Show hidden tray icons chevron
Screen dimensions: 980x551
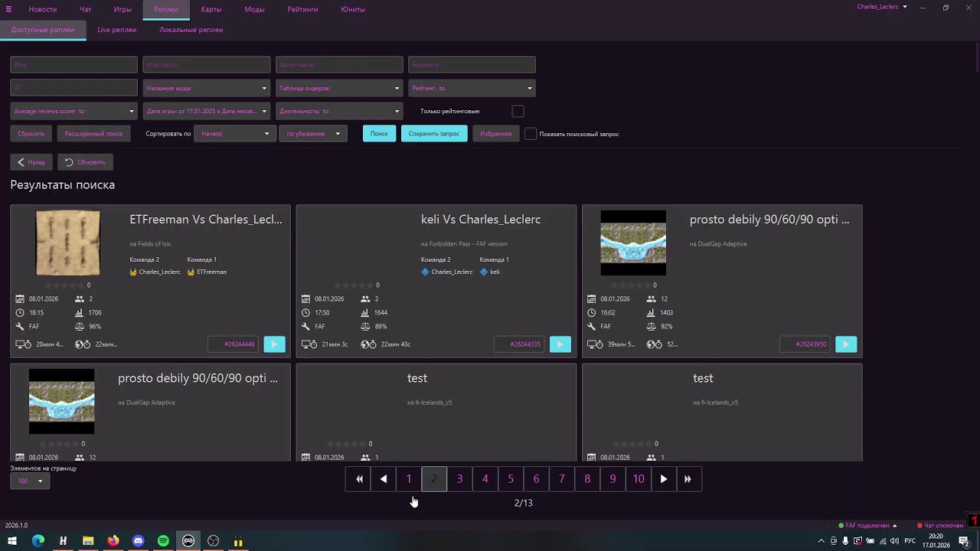click(822, 542)
